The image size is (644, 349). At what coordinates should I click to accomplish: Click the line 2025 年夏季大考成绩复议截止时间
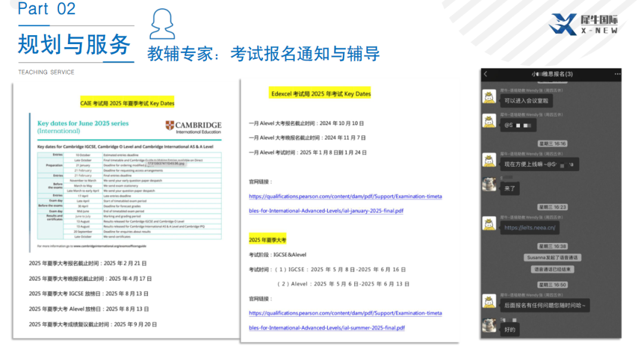point(93,325)
